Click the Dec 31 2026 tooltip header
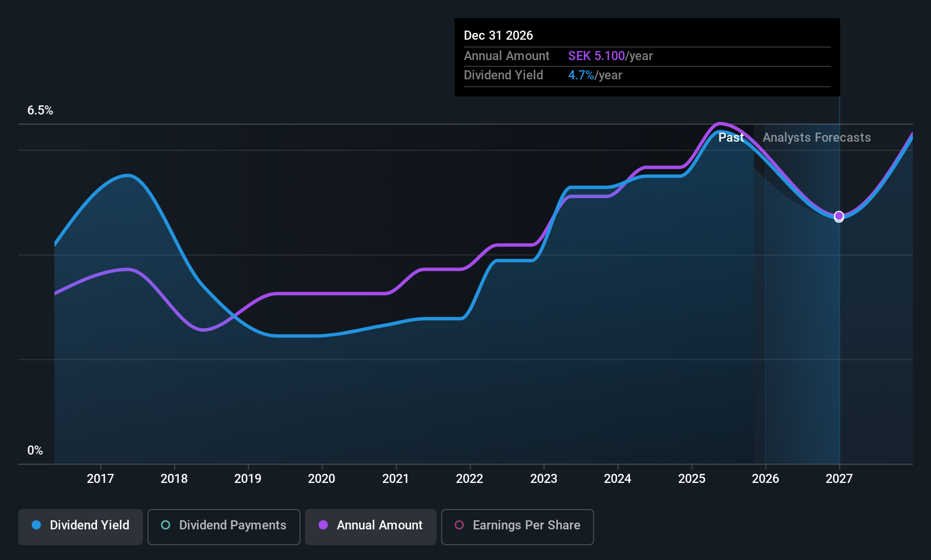Screen dimensions: 931x560 tap(498, 35)
